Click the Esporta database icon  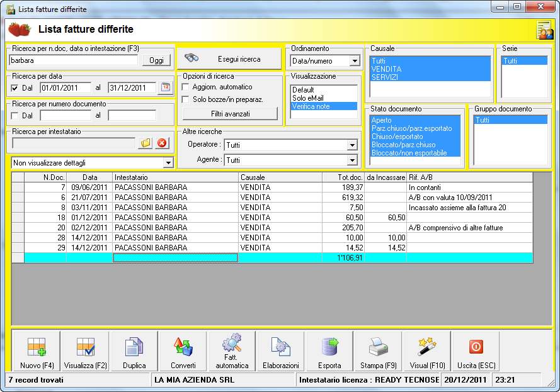click(329, 347)
